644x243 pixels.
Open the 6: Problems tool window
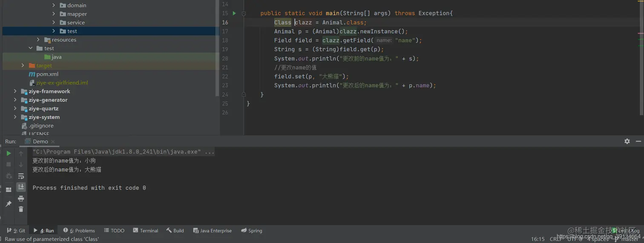point(79,231)
